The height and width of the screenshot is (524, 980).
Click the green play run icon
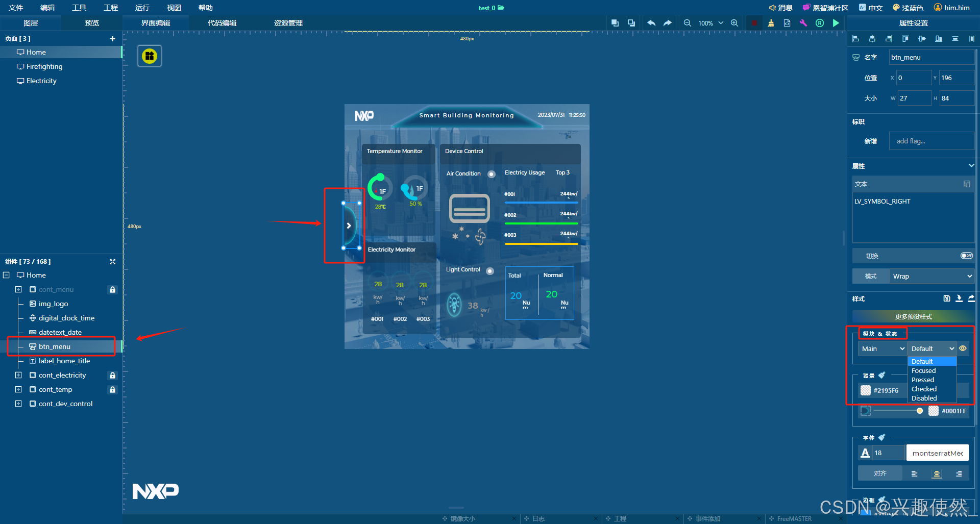pyautogui.click(x=836, y=23)
